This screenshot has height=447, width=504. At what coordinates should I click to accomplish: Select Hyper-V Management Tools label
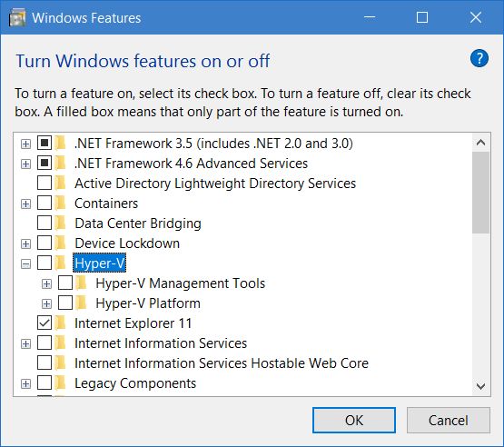(x=181, y=283)
